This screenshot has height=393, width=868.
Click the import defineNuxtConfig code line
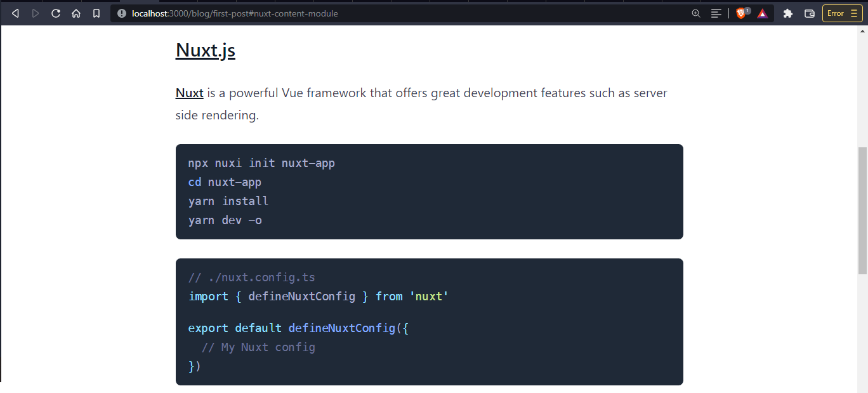pyautogui.click(x=319, y=296)
